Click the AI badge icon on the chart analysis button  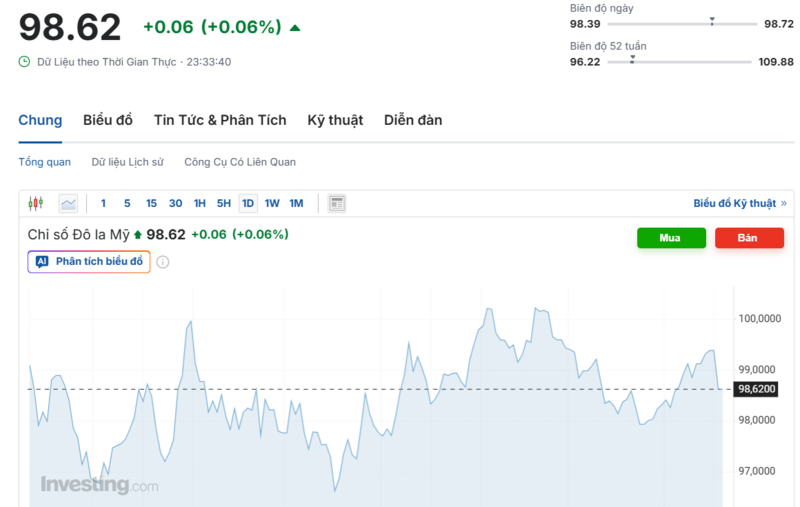pyautogui.click(x=42, y=262)
